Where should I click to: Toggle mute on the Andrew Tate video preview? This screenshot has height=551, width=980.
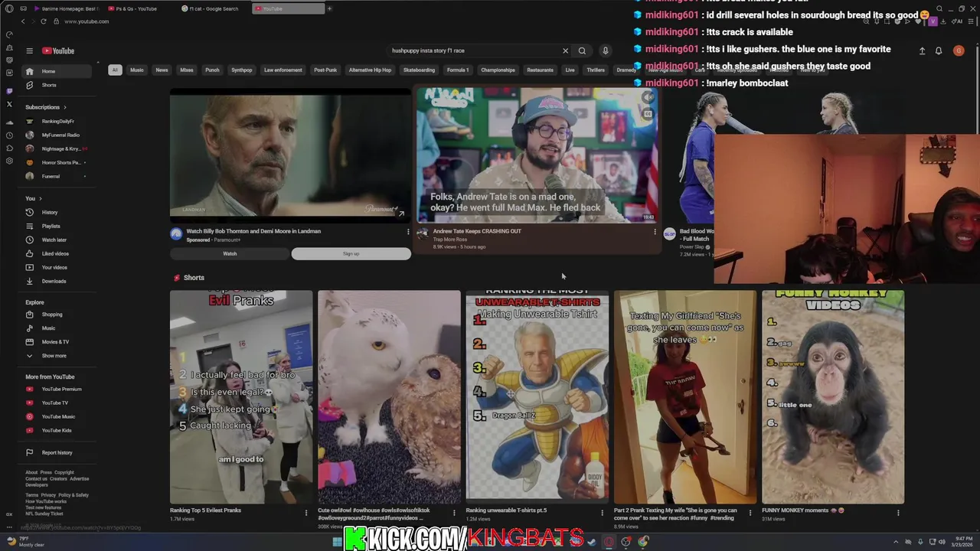(648, 97)
